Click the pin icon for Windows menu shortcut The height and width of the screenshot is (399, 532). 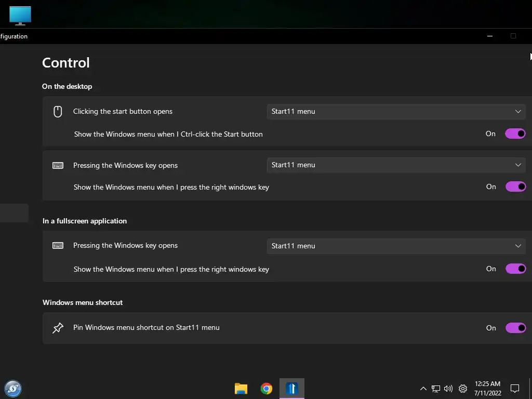click(58, 328)
